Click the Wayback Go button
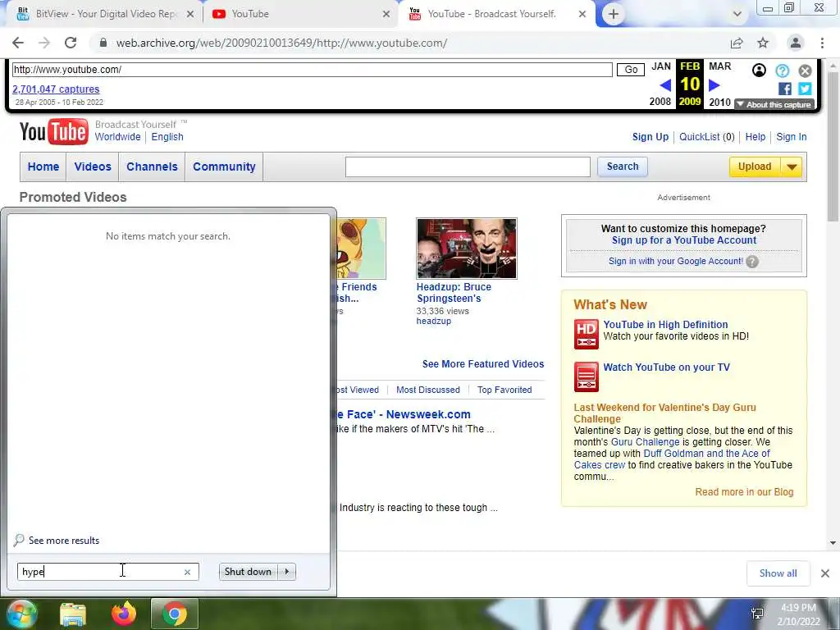This screenshot has height=630, width=840. pos(631,70)
